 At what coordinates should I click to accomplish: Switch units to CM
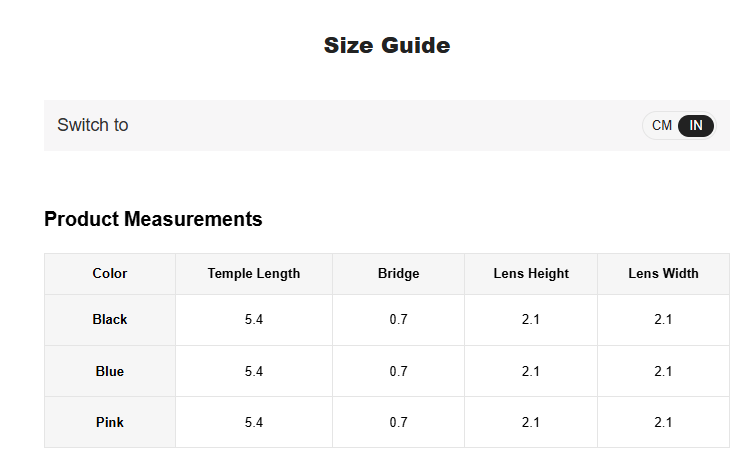pos(661,125)
